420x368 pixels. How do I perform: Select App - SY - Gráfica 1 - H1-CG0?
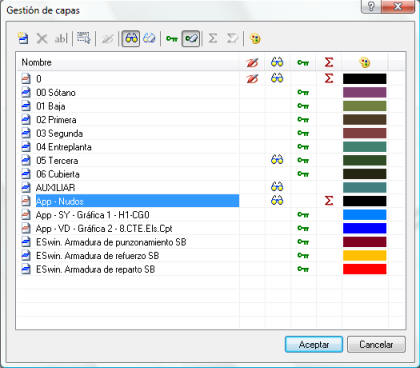pyautogui.click(x=93, y=215)
